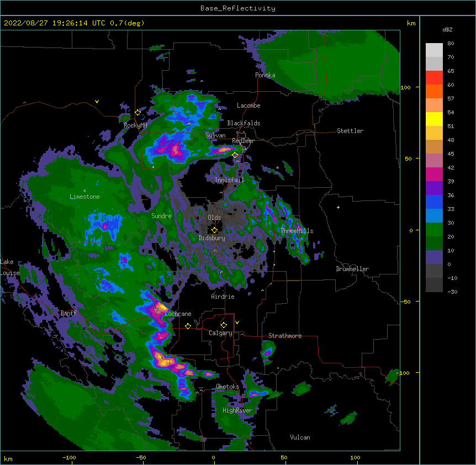Click the 45 value in the legend
476x465 pixels.
pos(451,154)
